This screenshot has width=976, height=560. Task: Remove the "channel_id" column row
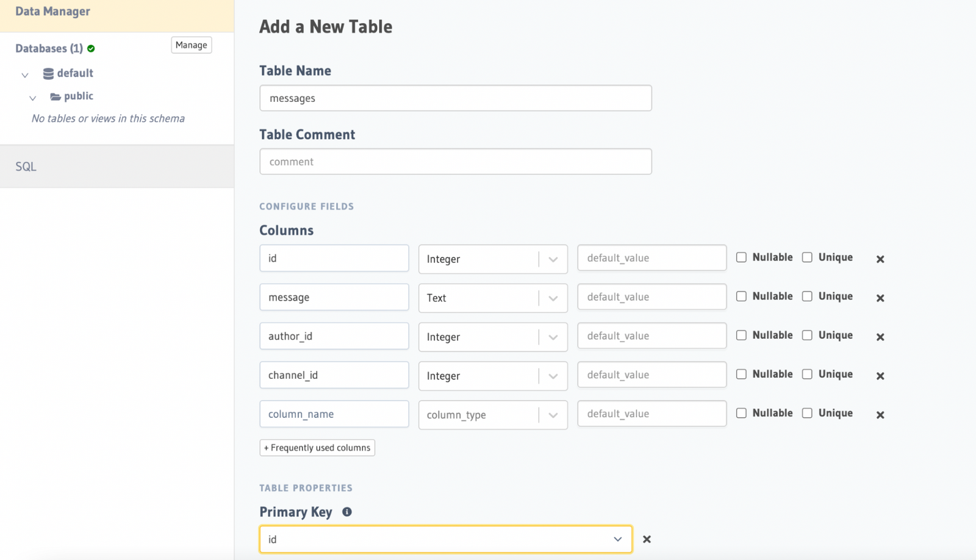(880, 376)
